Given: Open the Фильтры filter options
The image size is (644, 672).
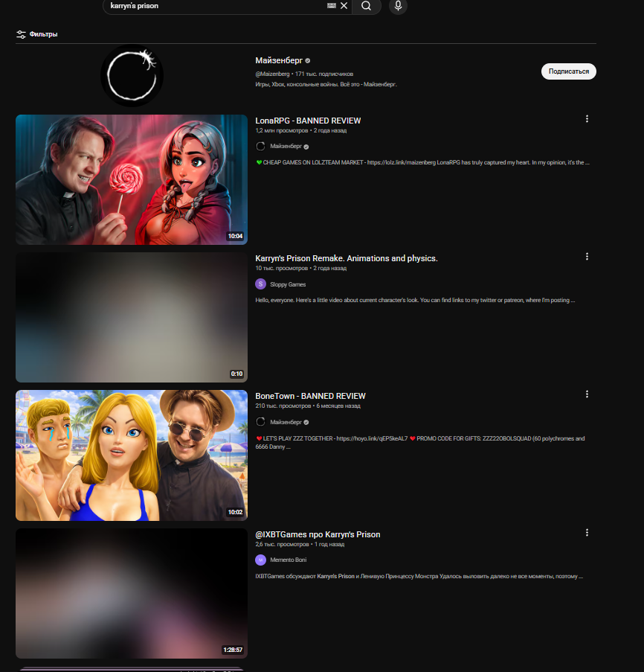Looking at the screenshot, I should click(37, 34).
